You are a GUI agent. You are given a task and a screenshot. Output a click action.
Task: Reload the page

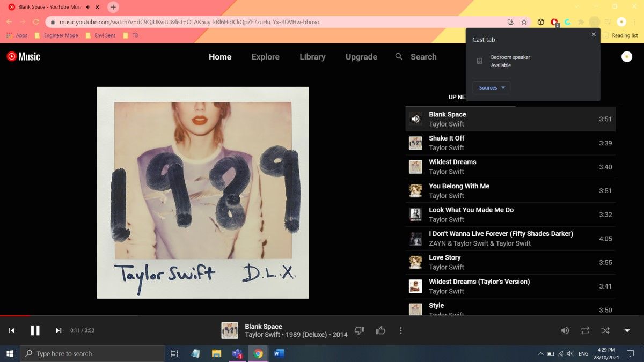[x=36, y=22]
